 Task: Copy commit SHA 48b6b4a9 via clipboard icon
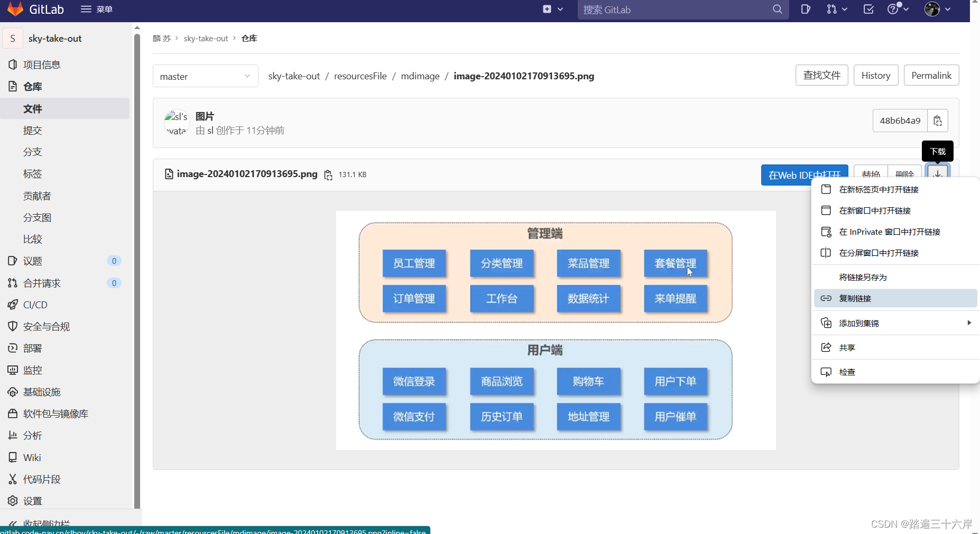coord(938,121)
